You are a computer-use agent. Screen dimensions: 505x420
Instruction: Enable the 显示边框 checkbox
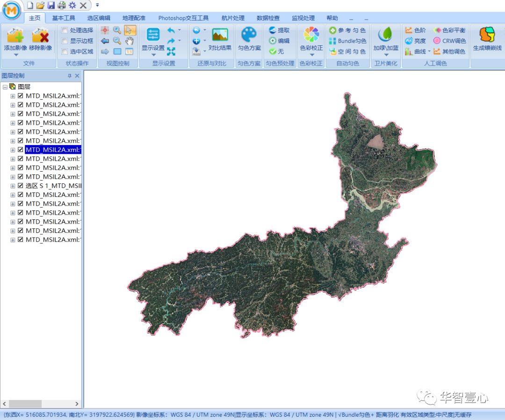(65, 41)
